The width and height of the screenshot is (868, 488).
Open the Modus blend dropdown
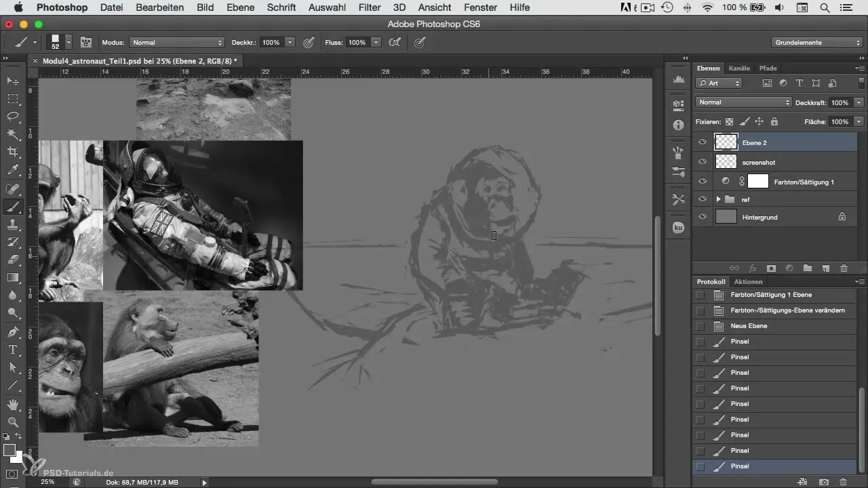(176, 42)
